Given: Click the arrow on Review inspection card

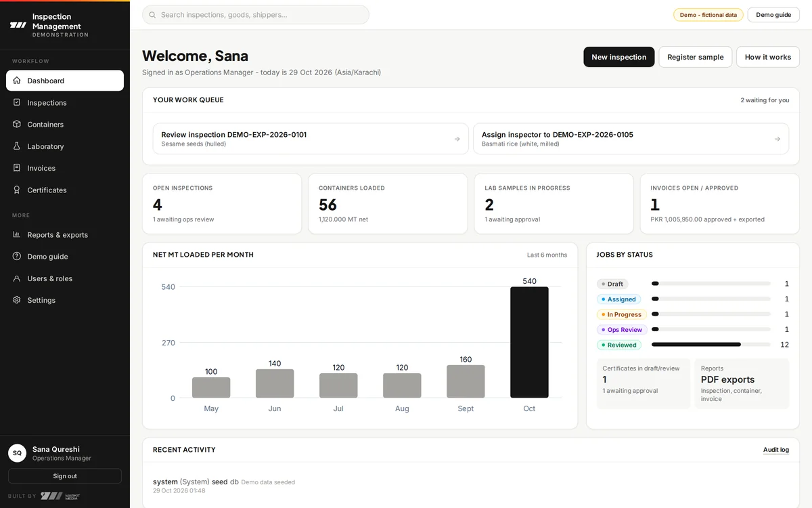Looking at the screenshot, I should tap(457, 139).
